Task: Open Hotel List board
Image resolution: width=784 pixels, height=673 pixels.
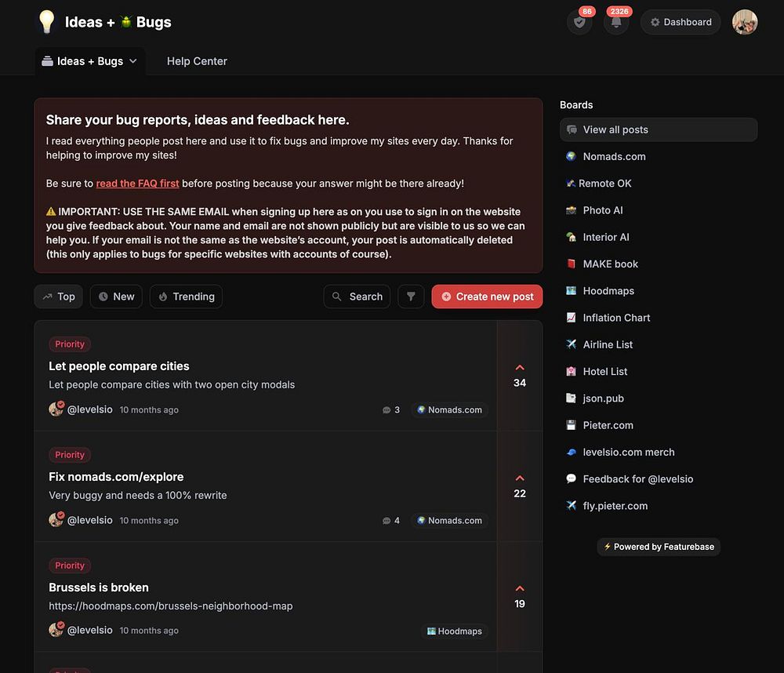Action: [x=659, y=372]
